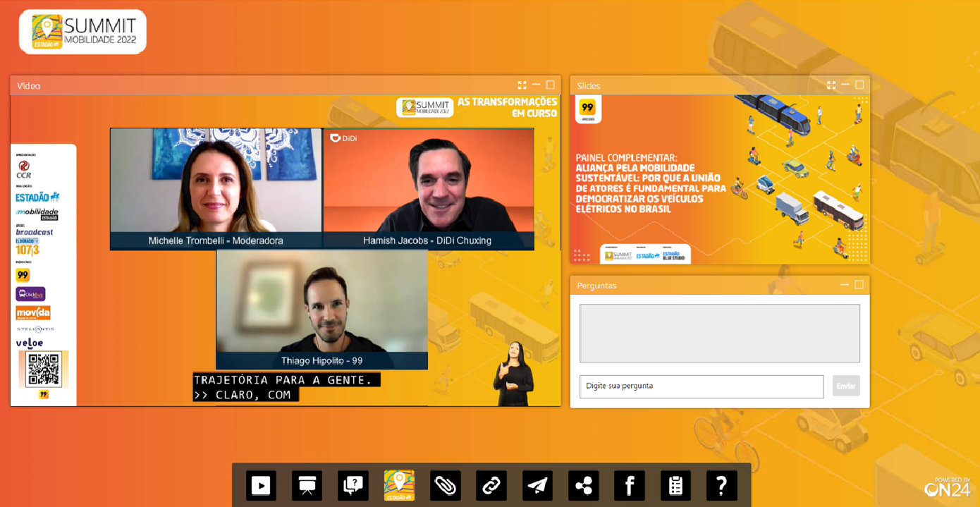Click the 'As Transformações em Curso' heading
The width and height of the screenshot is (980, 507).
pyautogui.click(x=507, y=107)
